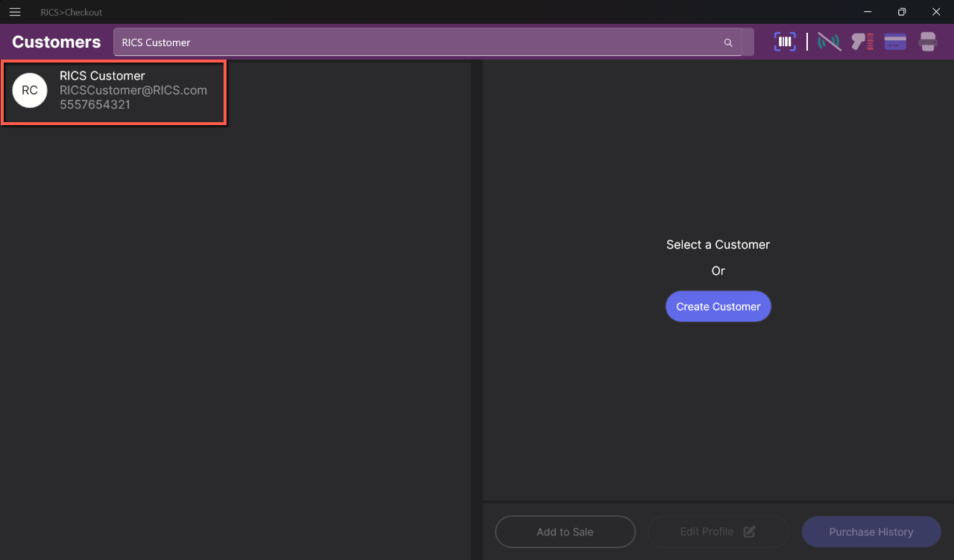Screen dimensions: 954x560
Task: Open Purchase History
Action: coord(871,532)
